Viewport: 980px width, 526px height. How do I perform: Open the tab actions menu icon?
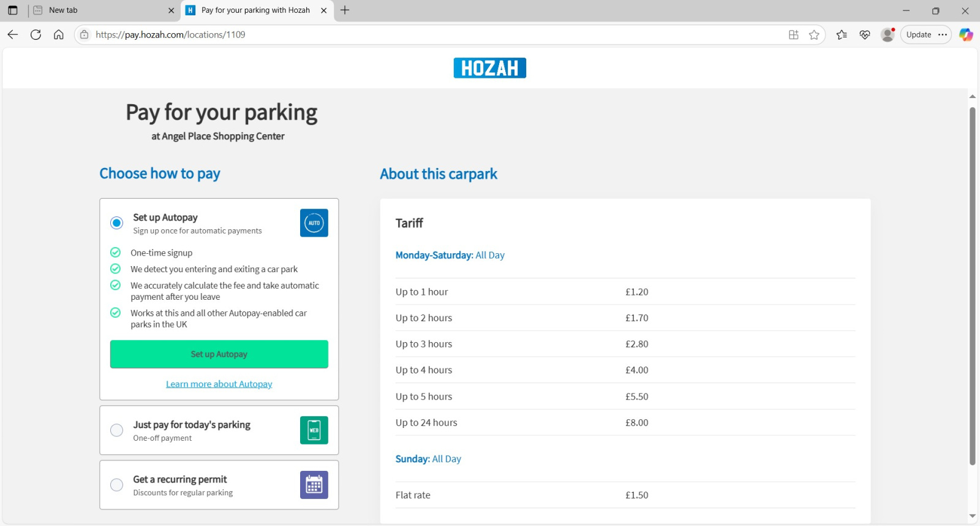[x=12, y=10]
